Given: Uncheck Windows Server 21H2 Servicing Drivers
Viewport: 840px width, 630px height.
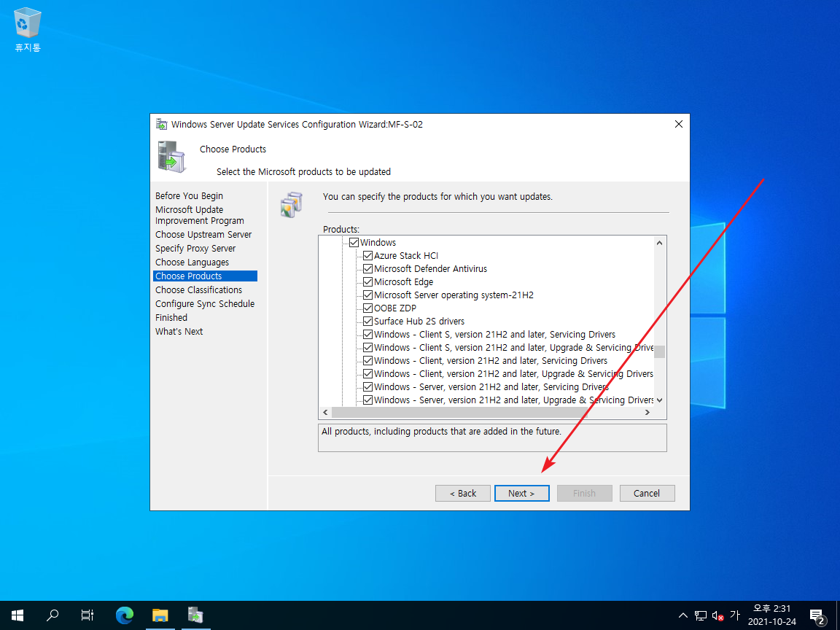Looking at the screenshot, I should 367,386.
